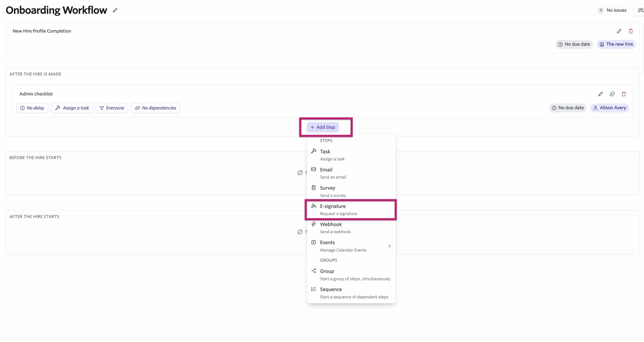The image size is (644, 342).
Task: Edit the Admin checklist step pencil icon
Action: pyautogui.click(x=600, y=94)
